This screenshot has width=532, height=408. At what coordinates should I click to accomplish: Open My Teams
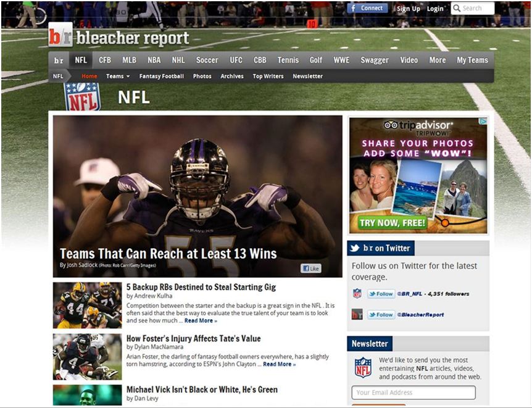tap(472, 60)
